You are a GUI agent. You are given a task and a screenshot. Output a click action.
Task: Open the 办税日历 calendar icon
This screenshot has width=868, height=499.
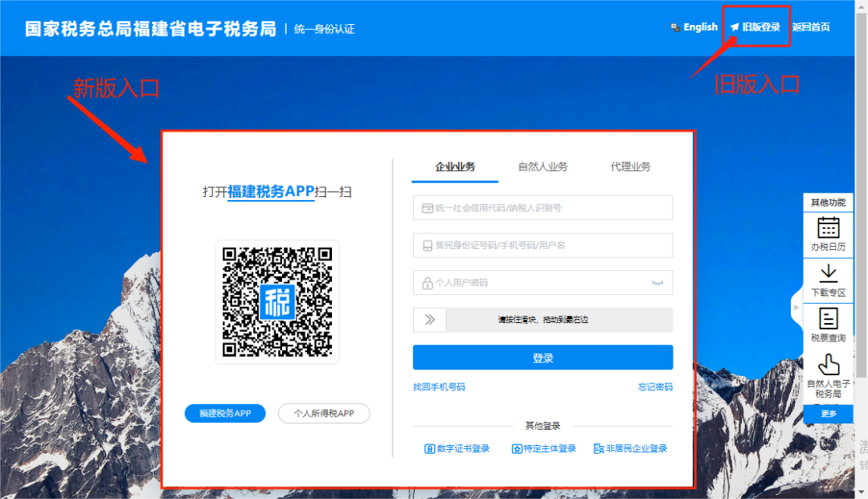coord(828,227)
